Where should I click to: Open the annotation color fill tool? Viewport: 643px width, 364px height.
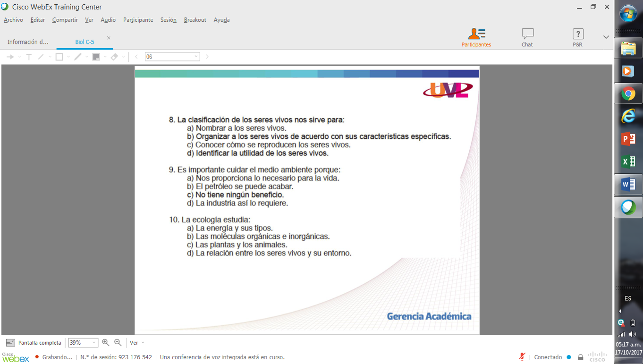96,57
